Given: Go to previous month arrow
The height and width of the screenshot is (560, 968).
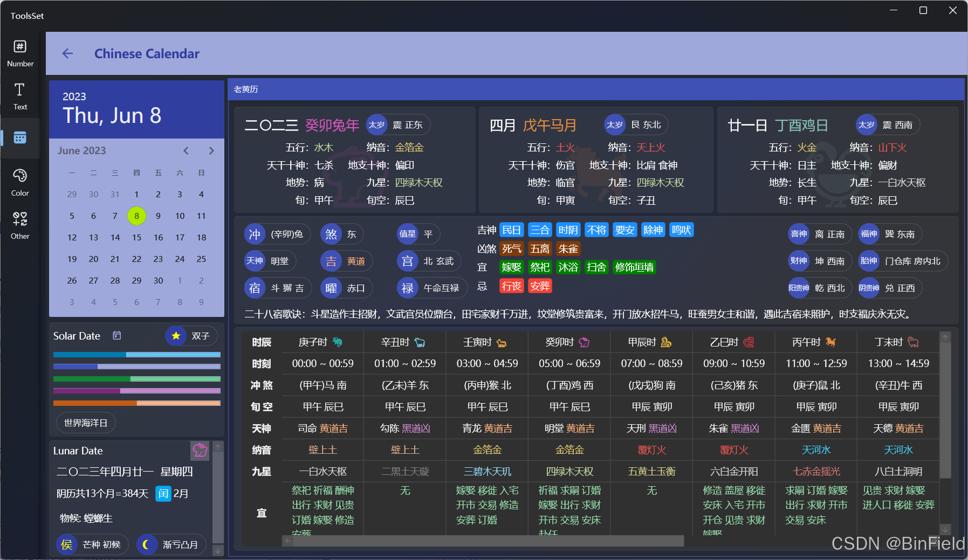Looking at the screenshot, I should tap(186, 151).
